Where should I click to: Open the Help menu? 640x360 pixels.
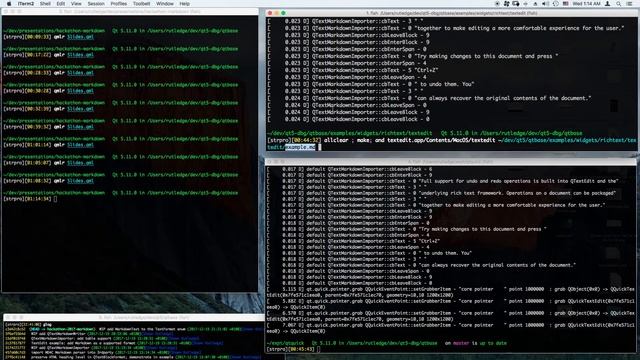(x=184, y=4)
